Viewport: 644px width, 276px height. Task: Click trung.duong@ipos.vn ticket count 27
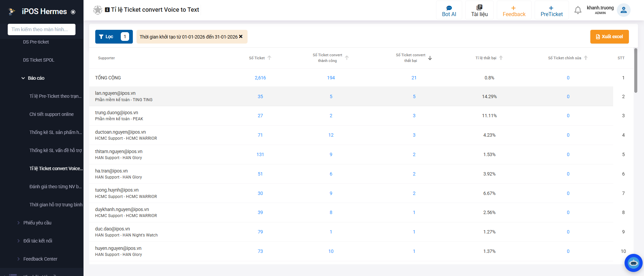click(260, 116)
